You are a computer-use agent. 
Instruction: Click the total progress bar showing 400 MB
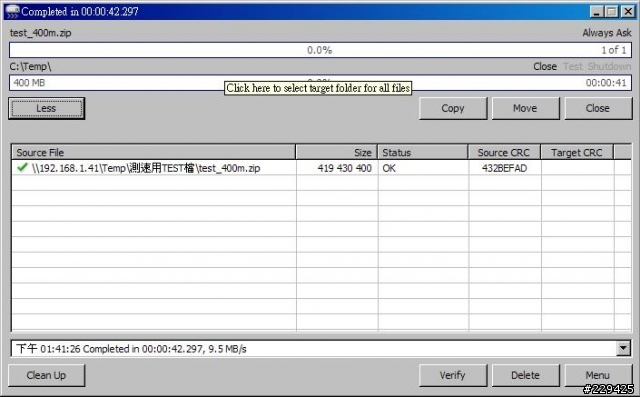point(320,83)
